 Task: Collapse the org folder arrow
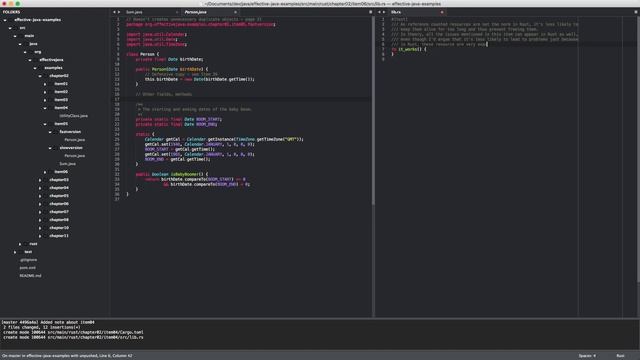pos(25,52)
